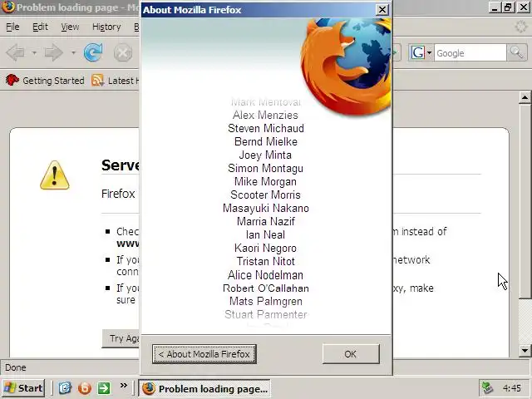Click the Back arrow in Firefox toolbar
The height and width of the screenshot is (399, 532).
16,52
